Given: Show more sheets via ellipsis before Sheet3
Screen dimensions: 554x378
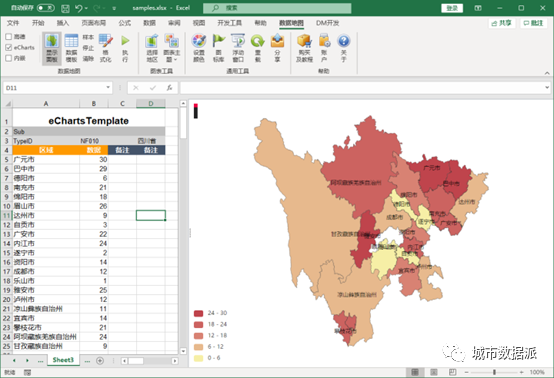Looking at the screenshot, I should [41, 361].
